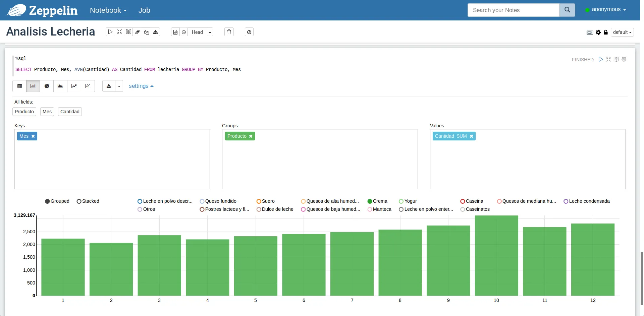Hide the paragraph editor with the collapse icon

coord(608,59)
